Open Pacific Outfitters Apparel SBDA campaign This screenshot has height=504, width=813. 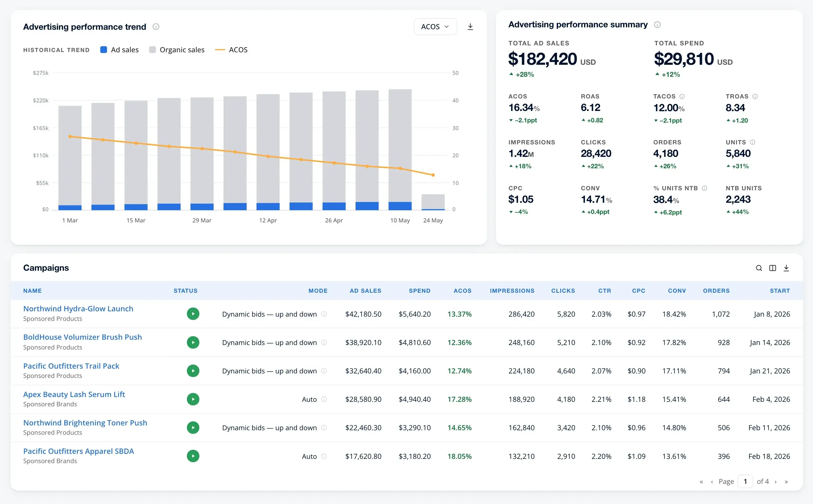point(78,451)
